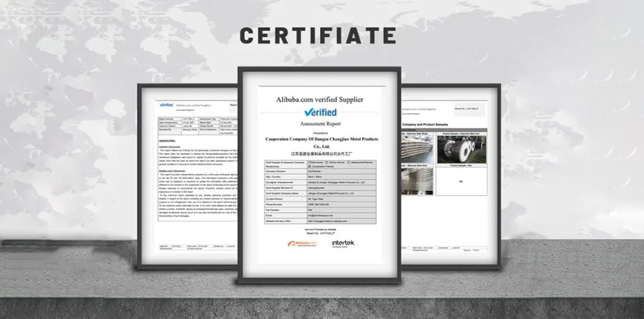This screenshot has height=319, width=644.
Task: Open the center framed Alibaba certificate
Action: tap(319, 175)
